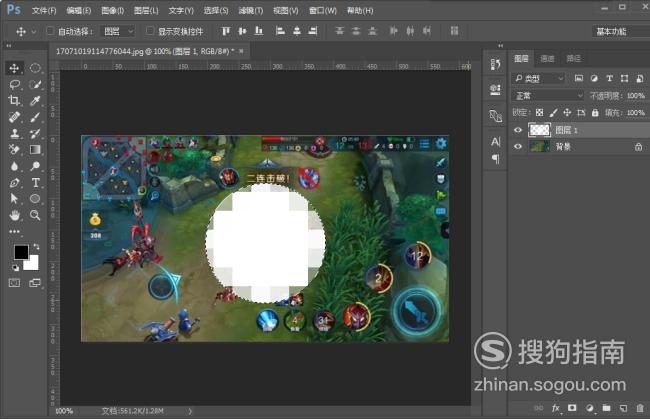Select the Hand tool
Image resolution: width=650 pixels, height=419 pixels.
point(15,215)
